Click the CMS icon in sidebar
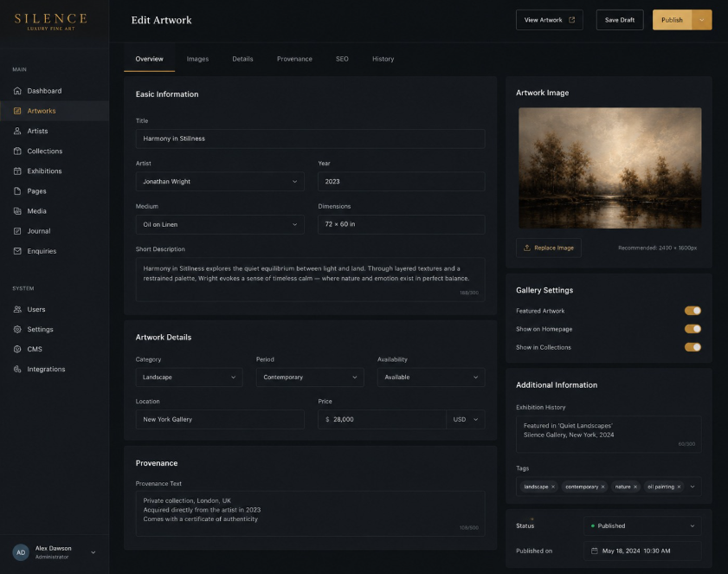728x574 pixels. 17,349
